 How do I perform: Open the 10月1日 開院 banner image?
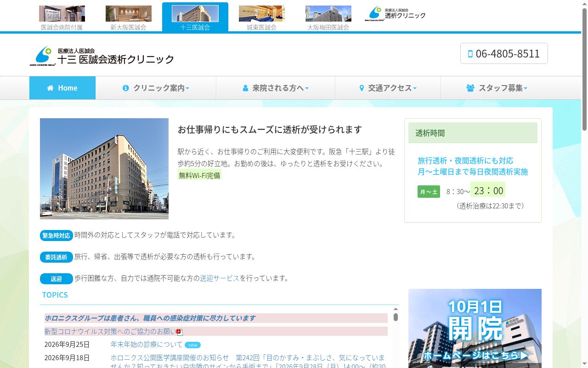click(x=475, y=328)
